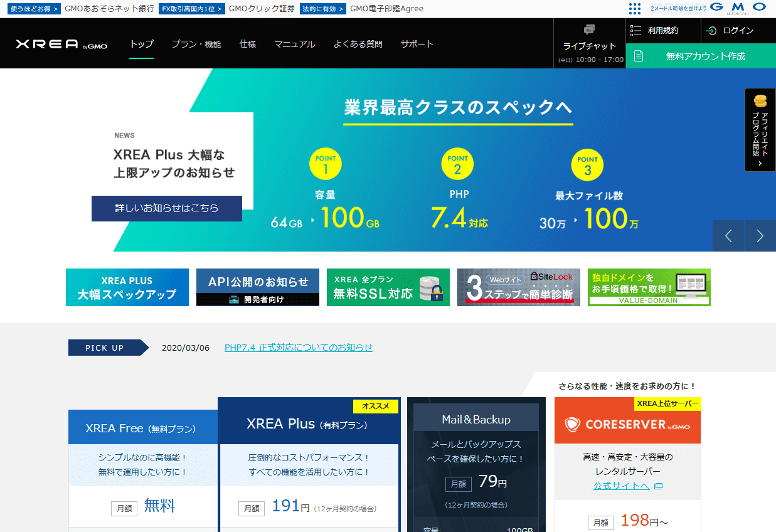Open PHP7.4 正式対応についてのお知らせ link
The height and width of the screenshot is (532, 776).
(x=299, y=348)
